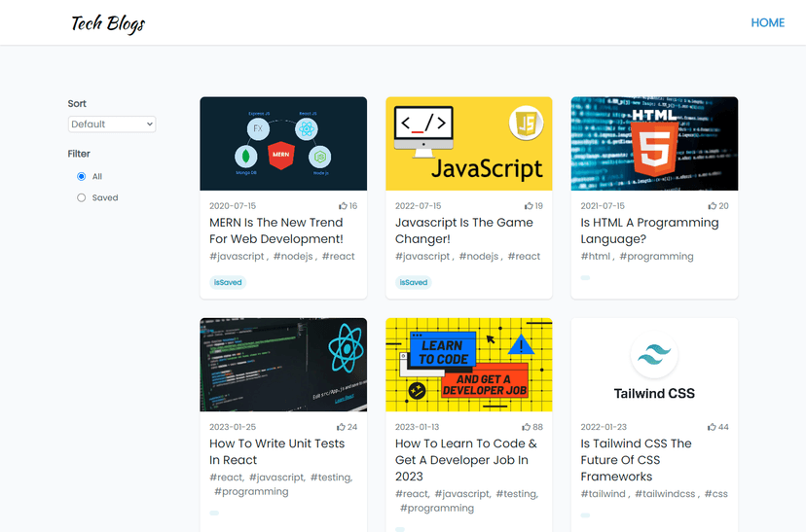Open Javascript Is The Game Changer title
The width and height of the screenshot is (806, 532).
click(463, 231)
